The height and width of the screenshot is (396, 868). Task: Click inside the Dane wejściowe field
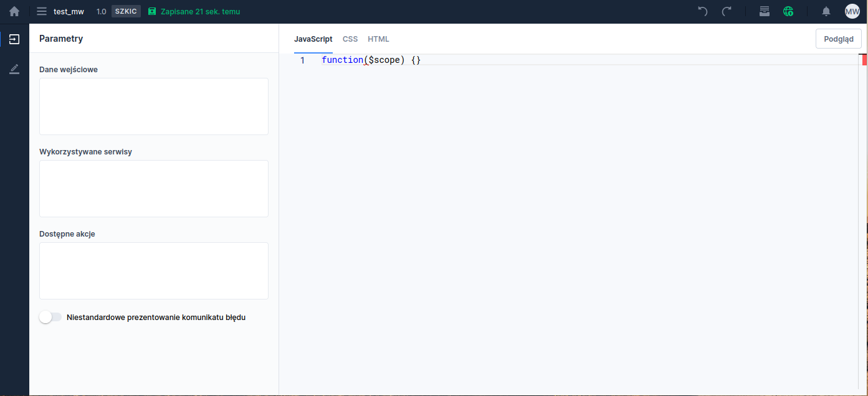[154, 106]
